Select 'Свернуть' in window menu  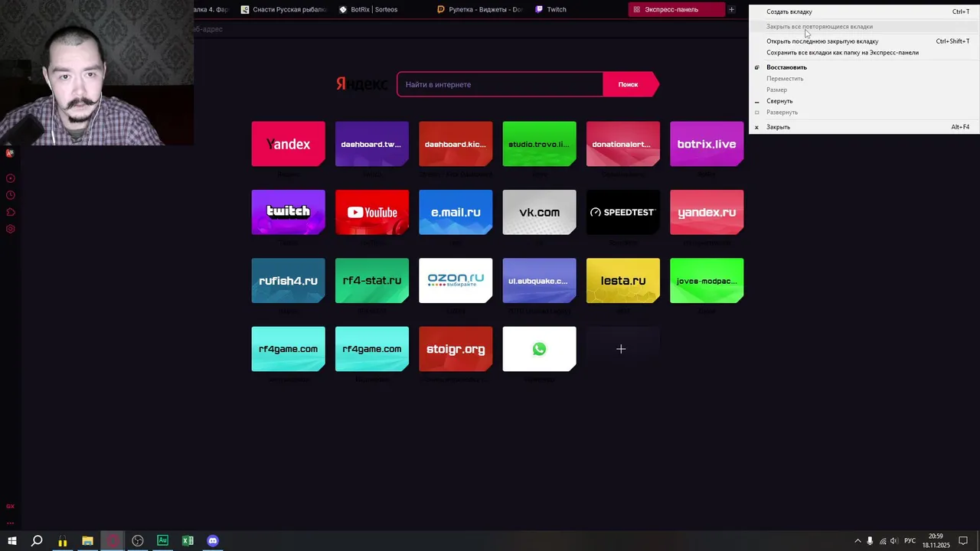point(864,101)
